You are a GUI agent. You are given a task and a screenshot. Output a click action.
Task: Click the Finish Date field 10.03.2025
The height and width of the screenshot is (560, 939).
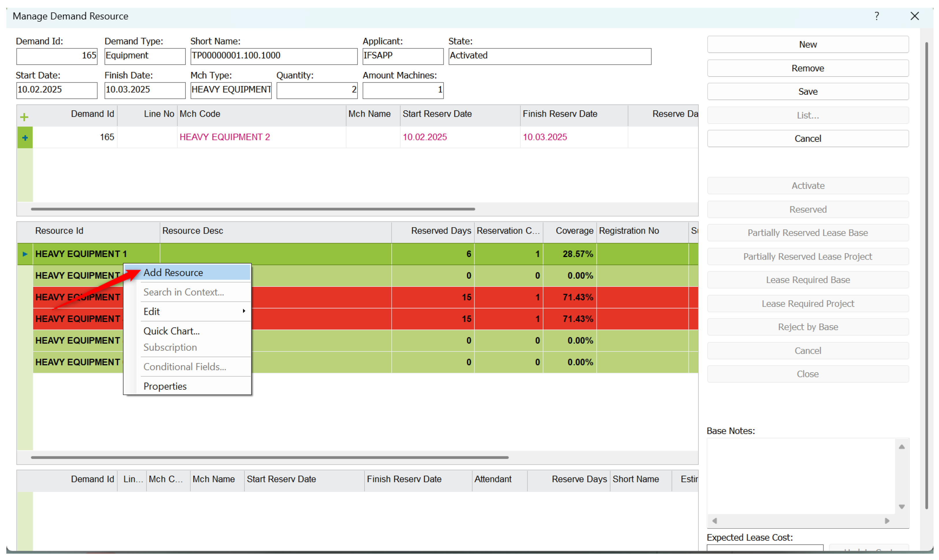145,90
